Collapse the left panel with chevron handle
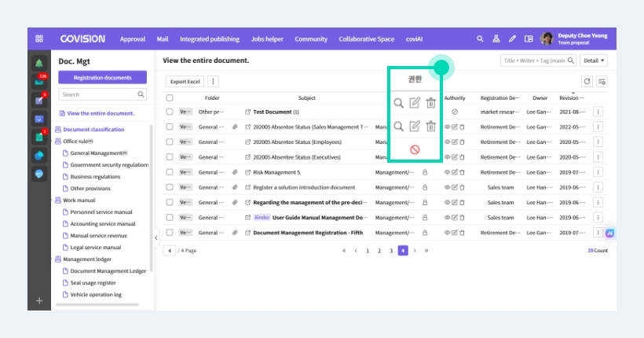Image resolution: width=644 pixels, height=338 pixels. click(156, 237)
